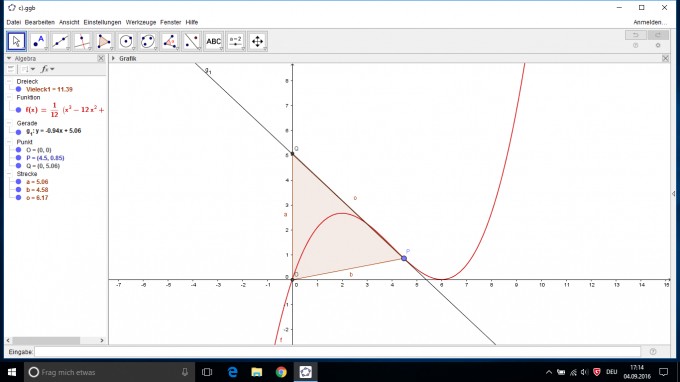Screen dimensions: 680x382
Task: Toggle visibility of segment b
Action: pos(19,190)
